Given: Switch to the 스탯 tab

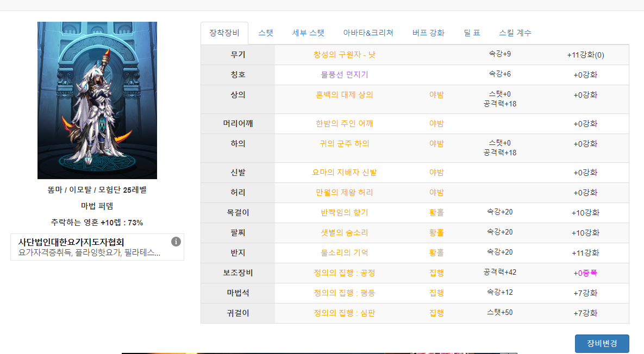Looking at the screenshot, I should (x=266, y=33).
